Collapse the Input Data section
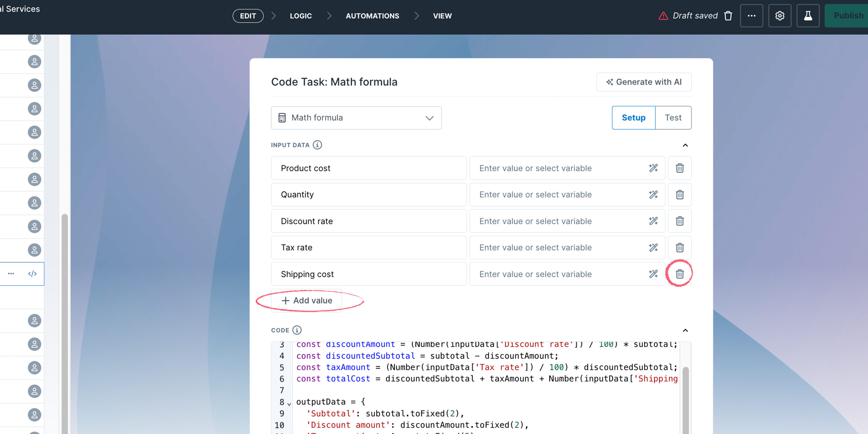Screen dimensions: 868x434 pos(685,145)
